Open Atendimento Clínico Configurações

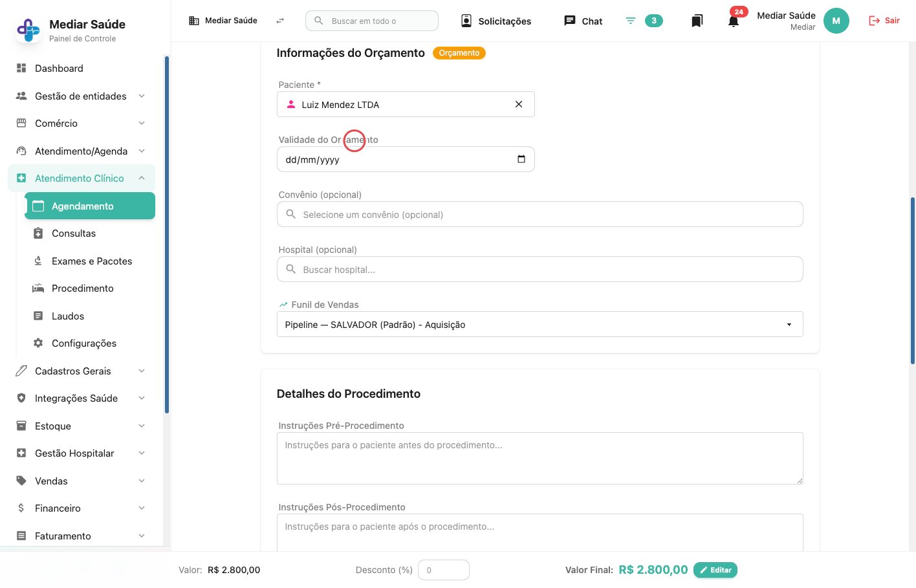click(x=90, y=343)
